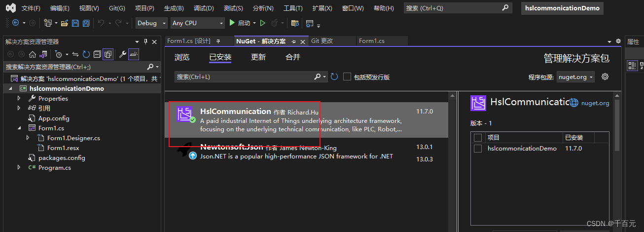
Task: Close the NuGet - 解决方案 tab
Action: [303, 41]
